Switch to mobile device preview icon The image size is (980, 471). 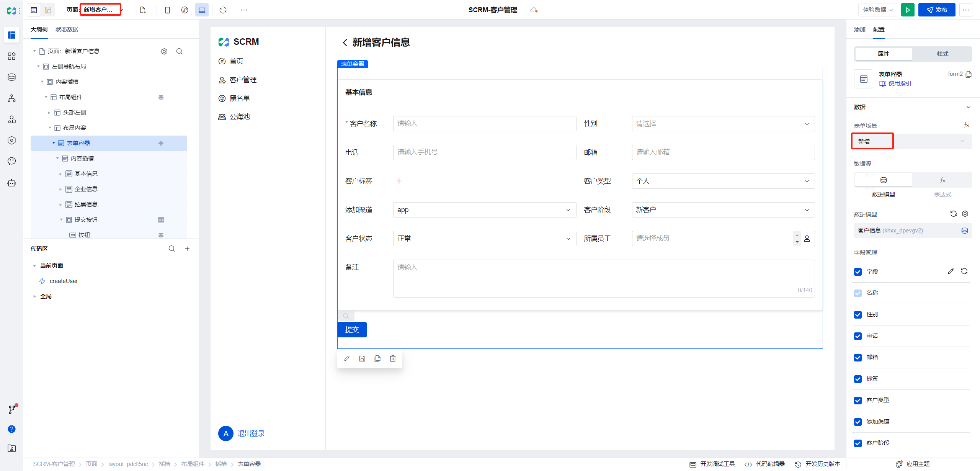point(167,10)
